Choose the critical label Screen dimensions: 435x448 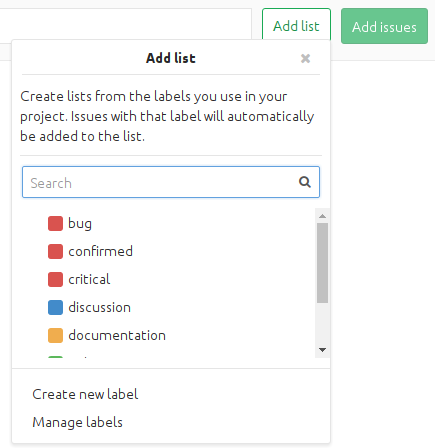tap(168, 279)
